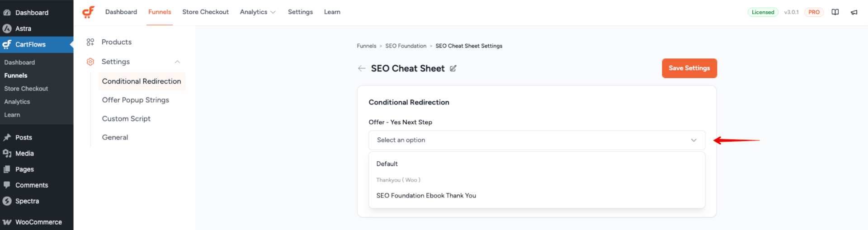868x230 pixels.
Task: Click the Products grid icon
Action: (90, 42)
